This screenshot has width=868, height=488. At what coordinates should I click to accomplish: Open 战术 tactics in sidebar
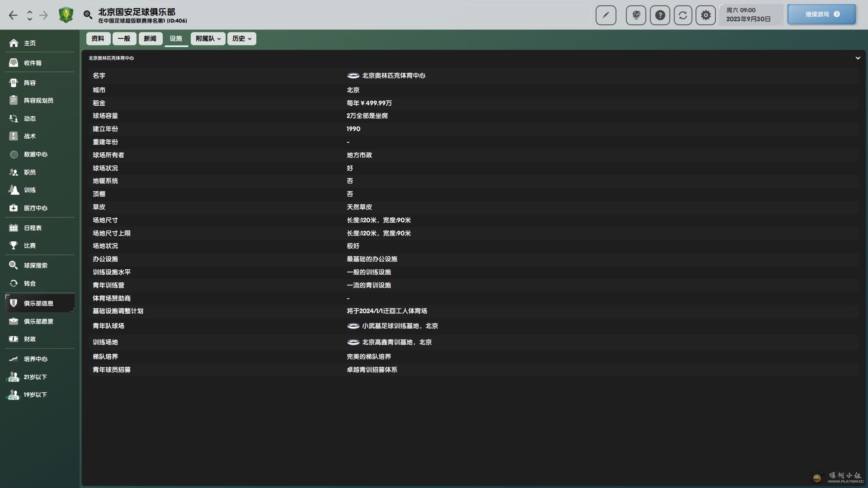pos(30,136)
